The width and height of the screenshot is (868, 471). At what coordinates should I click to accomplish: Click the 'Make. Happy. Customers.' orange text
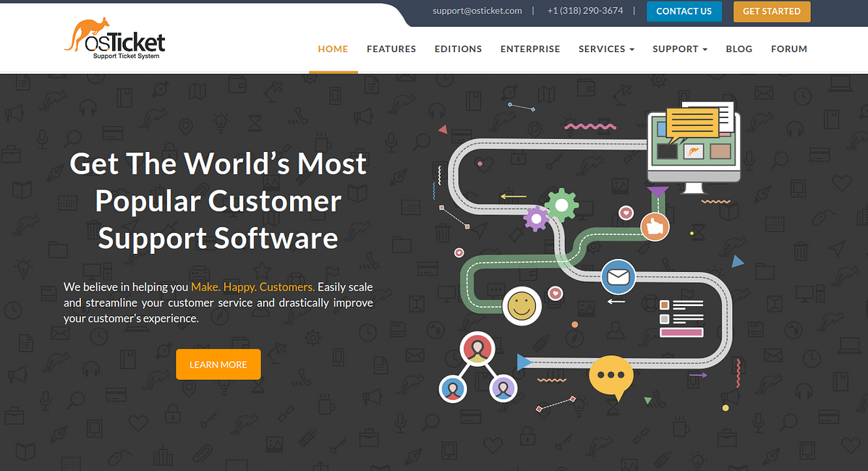253,287
